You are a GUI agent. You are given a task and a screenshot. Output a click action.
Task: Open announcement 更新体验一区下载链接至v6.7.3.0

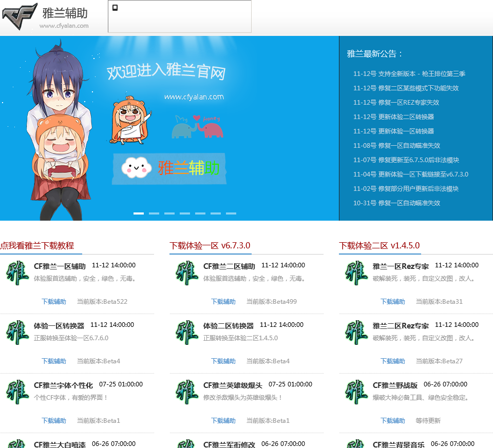411,174
